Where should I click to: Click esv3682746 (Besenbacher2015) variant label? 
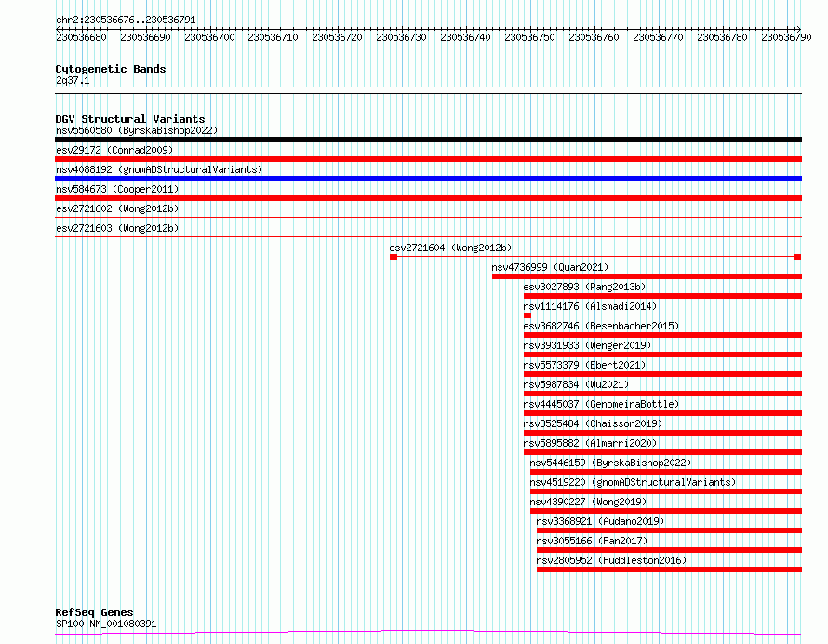pyautogui.click(x=601, y=326)
